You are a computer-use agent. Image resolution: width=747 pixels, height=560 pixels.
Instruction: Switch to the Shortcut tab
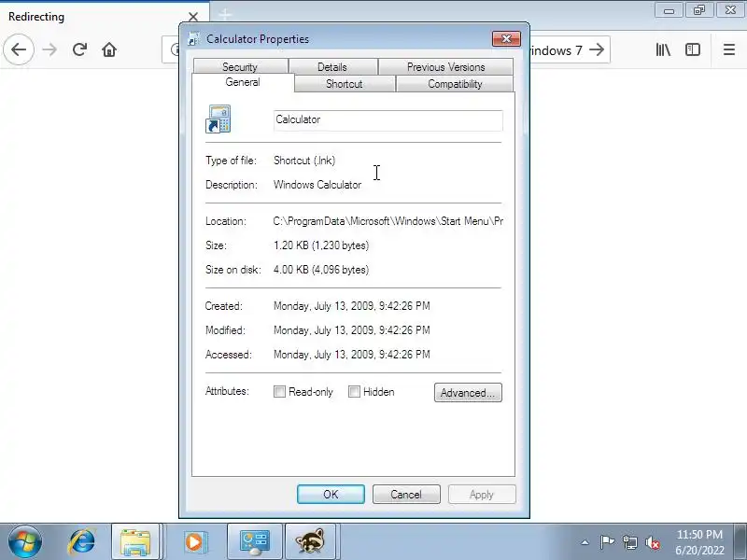coord(345,84)
